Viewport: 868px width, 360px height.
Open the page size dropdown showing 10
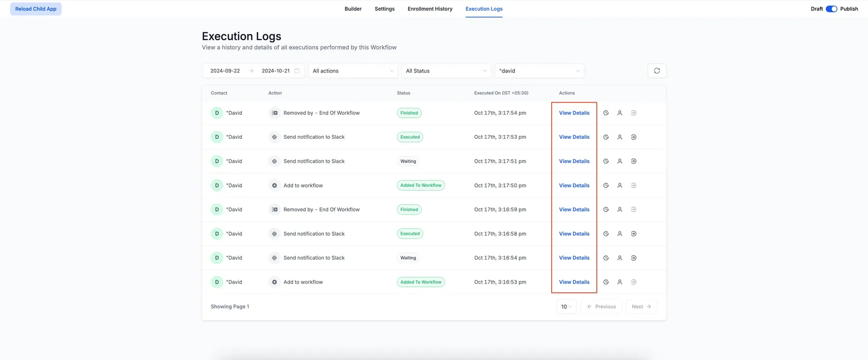click(x=566, y=307)
